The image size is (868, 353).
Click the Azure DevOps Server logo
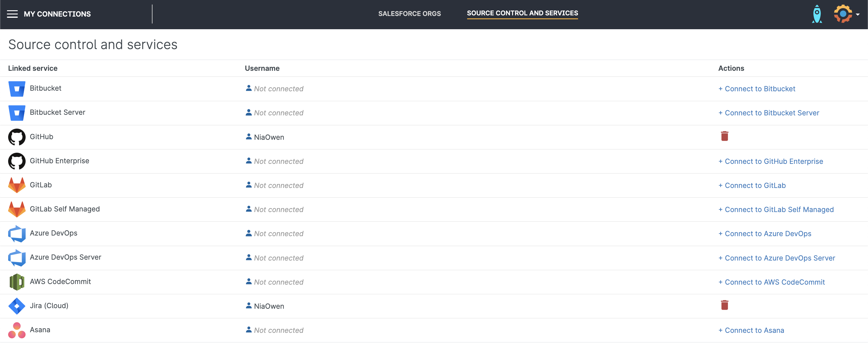[x=17, y=258]
